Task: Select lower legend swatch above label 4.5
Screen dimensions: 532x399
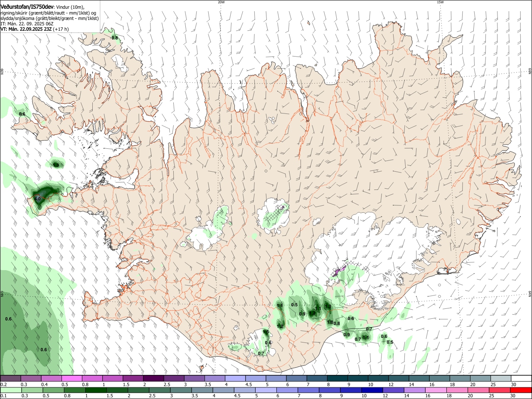Action: (x=245, y=390)
